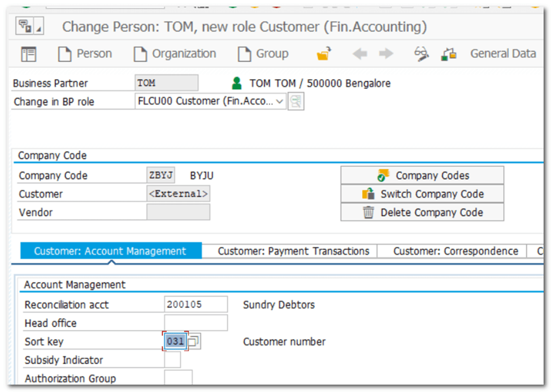Click the role detail icon beside BP role

pos(296,102)
